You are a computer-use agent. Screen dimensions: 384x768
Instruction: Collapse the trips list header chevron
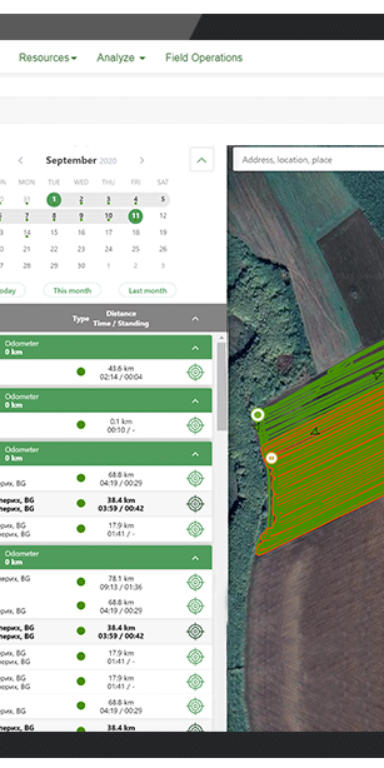pyautogui.click(x=195, y=318)
